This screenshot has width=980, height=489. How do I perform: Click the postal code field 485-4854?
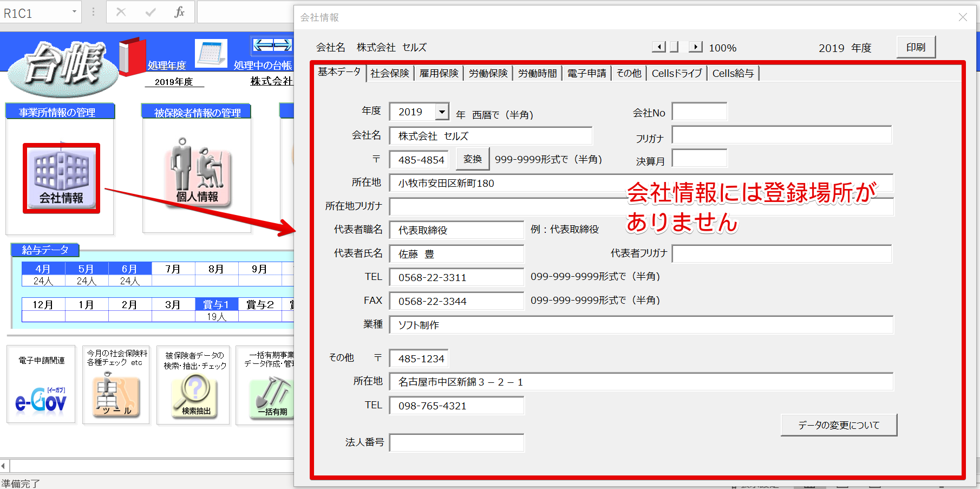tap(419, 160)
